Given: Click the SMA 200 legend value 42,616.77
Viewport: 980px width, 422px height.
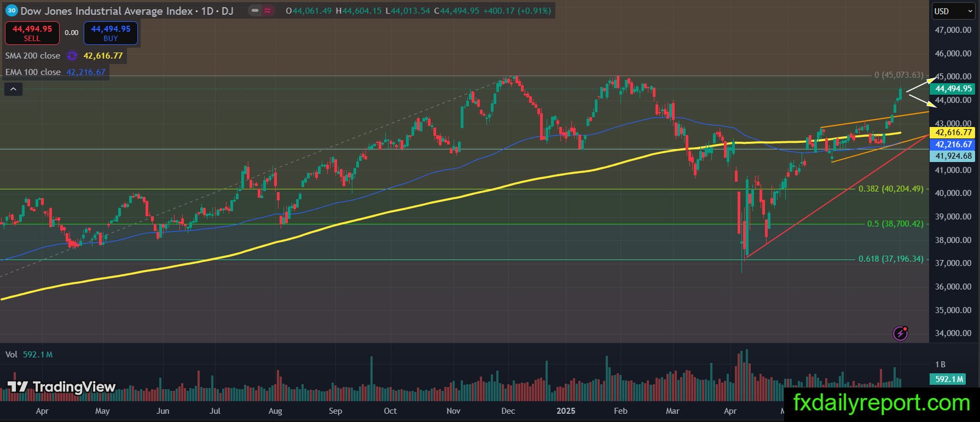Looking at the screenshot, I should click(x=103, y=56).
